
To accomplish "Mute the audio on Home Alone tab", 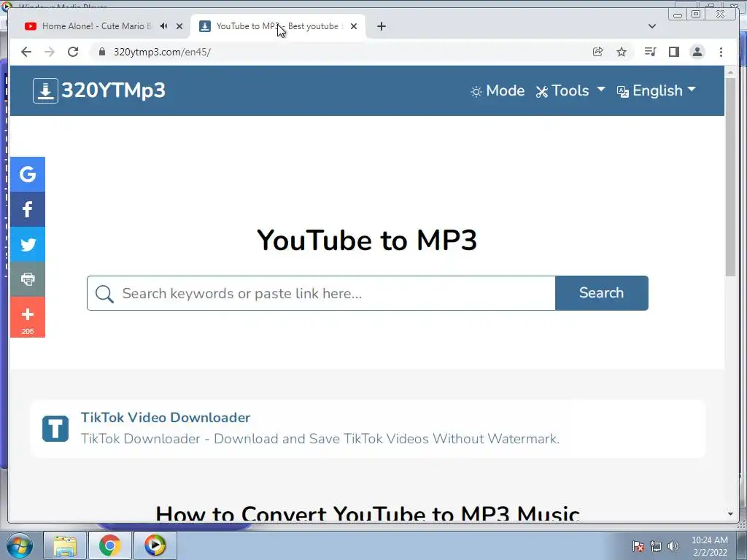I will [164, 26].
